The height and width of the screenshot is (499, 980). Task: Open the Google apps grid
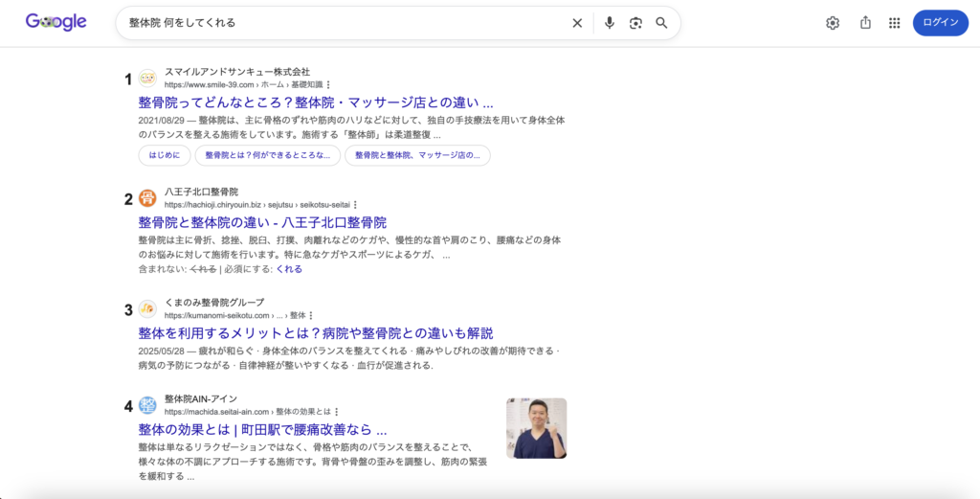pyautogui.click(x=895, y=23)
